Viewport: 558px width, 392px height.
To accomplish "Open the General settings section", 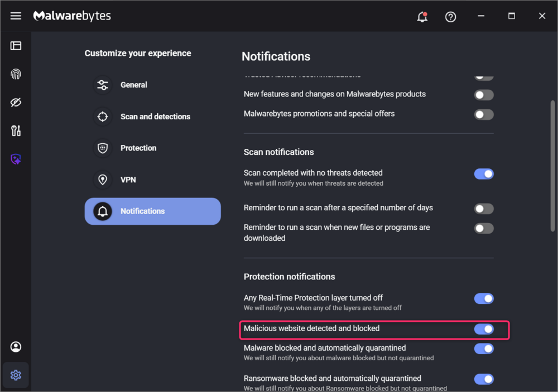I will pyautogui.click(x=153, y=85).
